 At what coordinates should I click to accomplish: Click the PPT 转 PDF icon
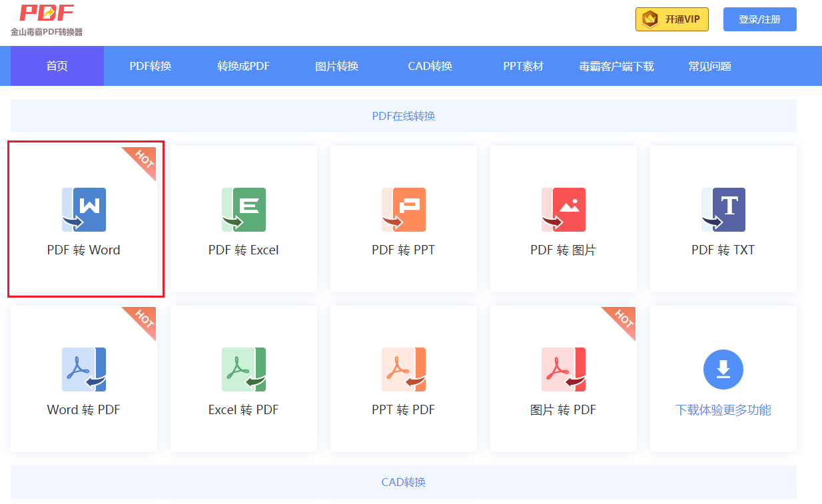pos(404,370)
